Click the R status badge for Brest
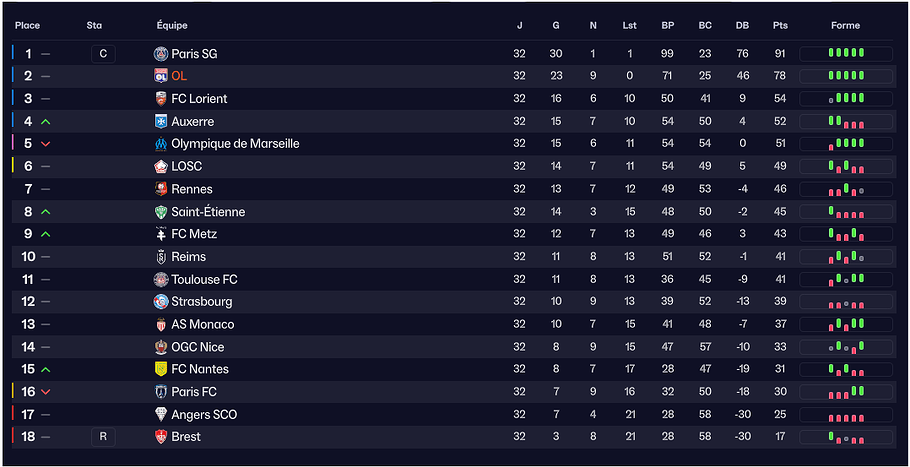Screen dimensions: 910x467 point(103,437)
